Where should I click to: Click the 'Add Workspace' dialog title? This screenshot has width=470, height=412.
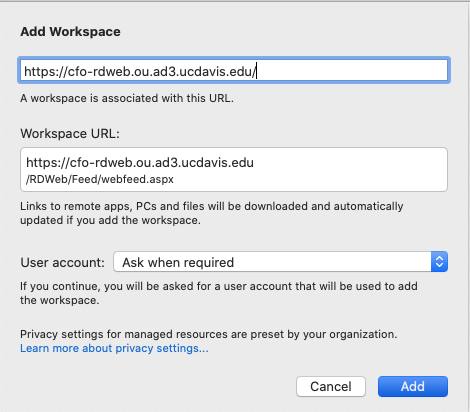point(70,32)
